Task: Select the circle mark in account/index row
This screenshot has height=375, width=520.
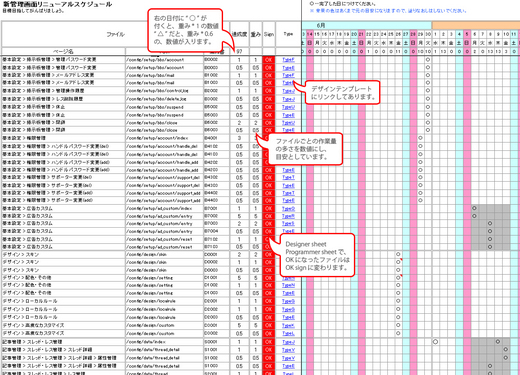Action: pos(420,138)
